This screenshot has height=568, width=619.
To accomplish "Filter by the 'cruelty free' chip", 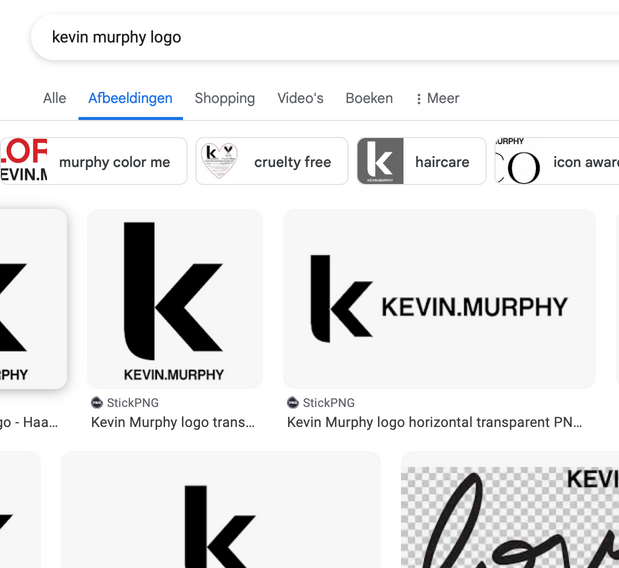I will coord(271,161).
